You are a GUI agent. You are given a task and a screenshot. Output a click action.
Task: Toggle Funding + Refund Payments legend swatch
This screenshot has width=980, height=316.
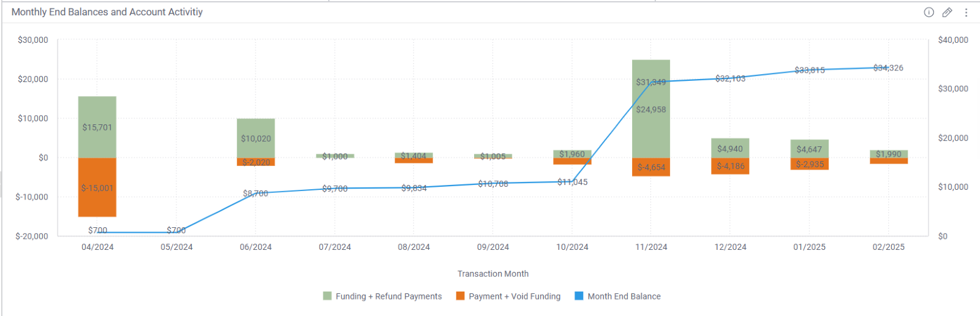(327, 296)
